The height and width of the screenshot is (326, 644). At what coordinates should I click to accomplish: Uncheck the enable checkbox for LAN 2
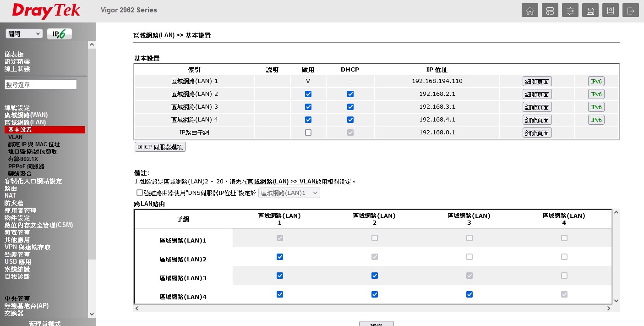(308, 94)
